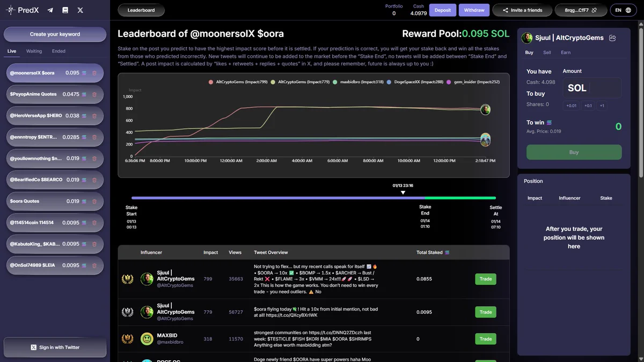Delete the @youllownnothing keyword
The height and width of the screenshot is (362, 644).
pyautogui.click(x=94, y=158)
